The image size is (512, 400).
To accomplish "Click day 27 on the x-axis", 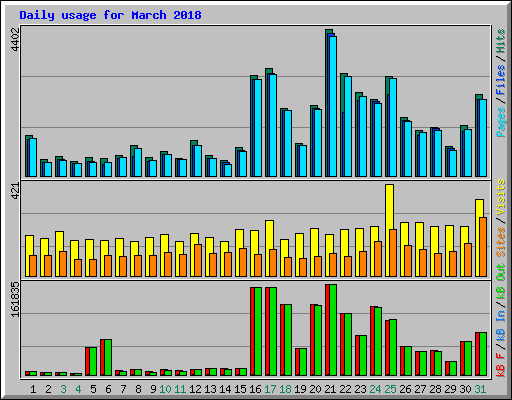I will coord(420,389).
